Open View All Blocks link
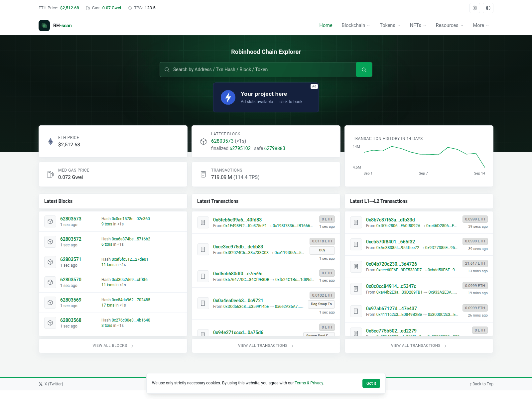 [113, 346]
